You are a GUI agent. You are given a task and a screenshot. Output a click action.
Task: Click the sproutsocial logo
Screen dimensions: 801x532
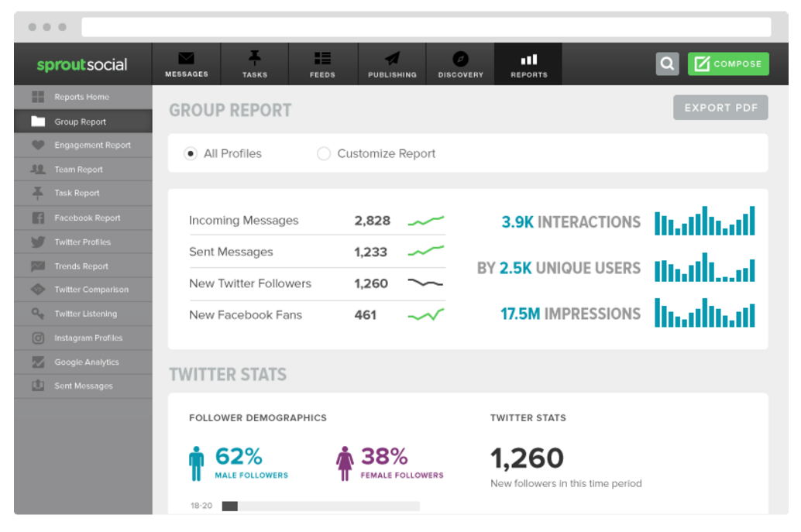coord(82,65)
